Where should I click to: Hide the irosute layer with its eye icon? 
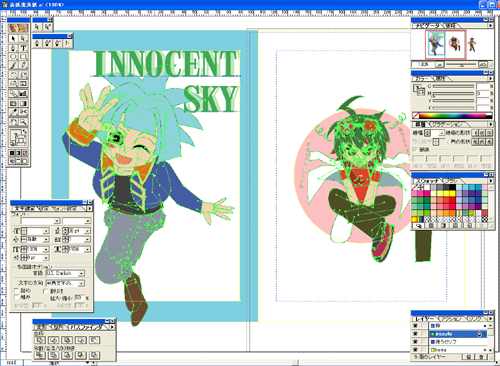coord(415,333)
